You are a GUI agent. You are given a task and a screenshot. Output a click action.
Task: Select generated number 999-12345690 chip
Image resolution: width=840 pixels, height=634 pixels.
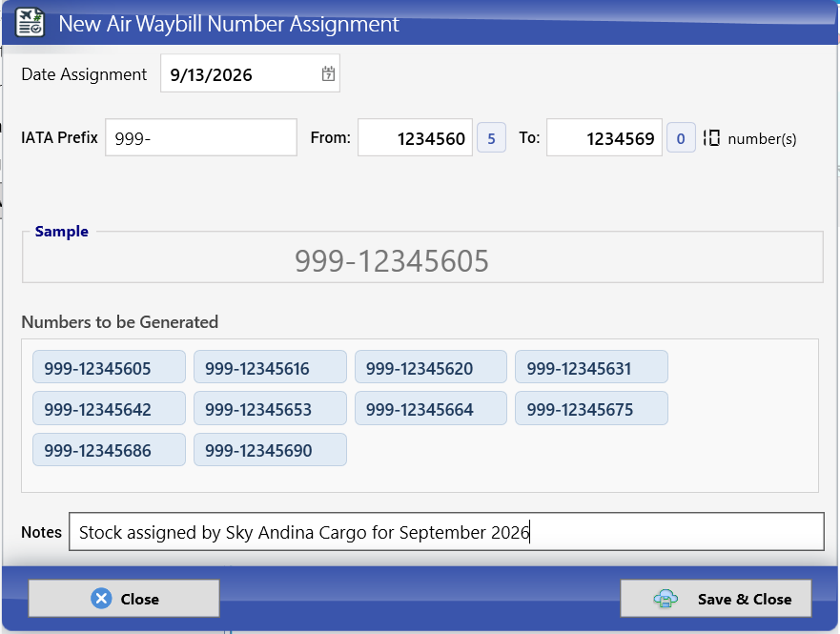270,450
